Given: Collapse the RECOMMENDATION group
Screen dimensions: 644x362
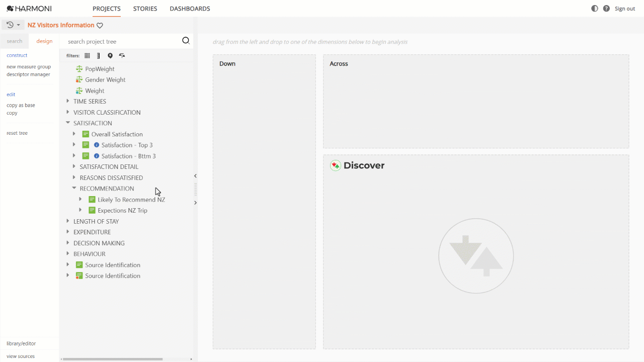Looking at the screenshot, I should pyautogui.click(x=74, y=188).
